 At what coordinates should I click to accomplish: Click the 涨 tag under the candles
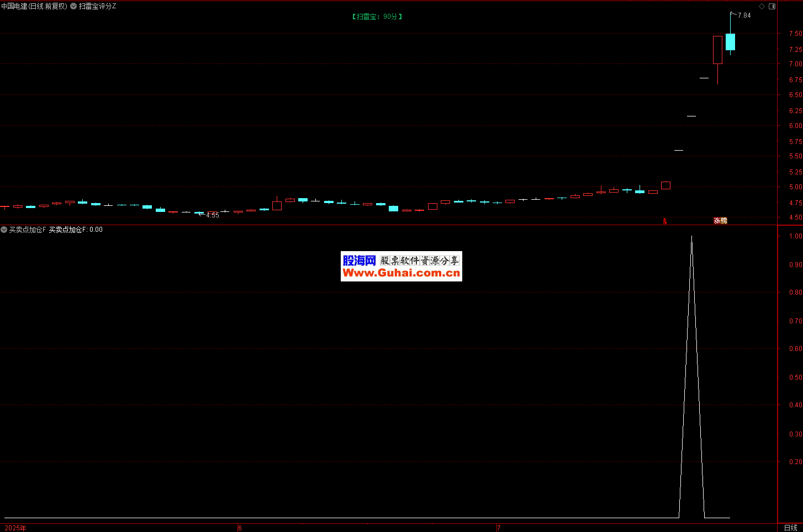717,221
